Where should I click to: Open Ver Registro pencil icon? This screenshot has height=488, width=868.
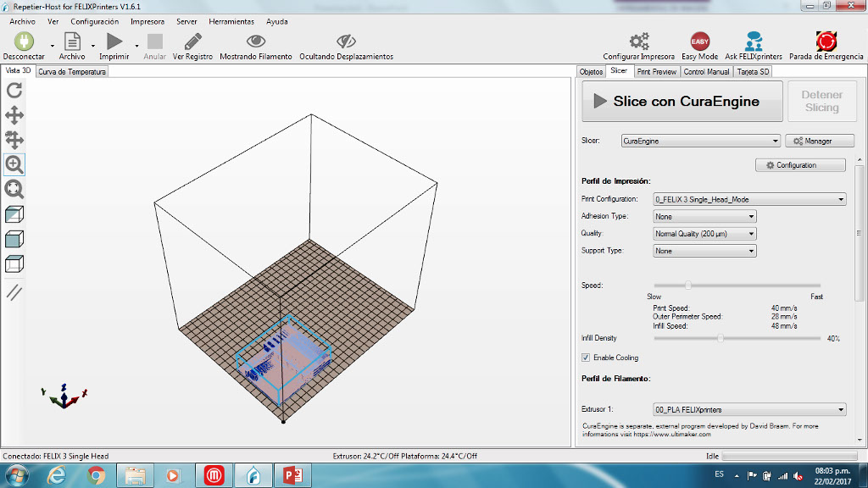(192, 42)
